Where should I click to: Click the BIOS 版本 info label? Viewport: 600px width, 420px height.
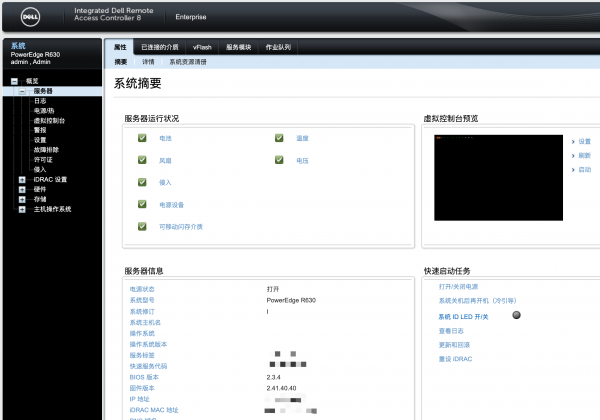click(x=144, y=377)
